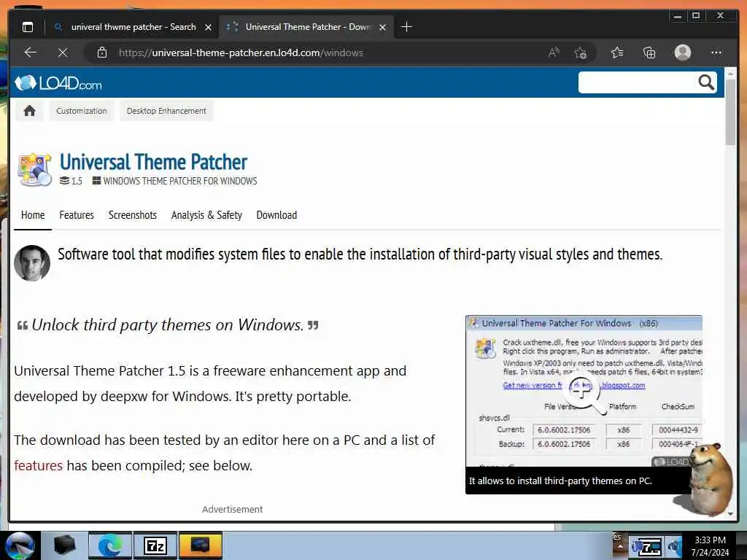Click Microsoft Edge in the taskbar
747x560 pixels.
(x=109, y=545)
